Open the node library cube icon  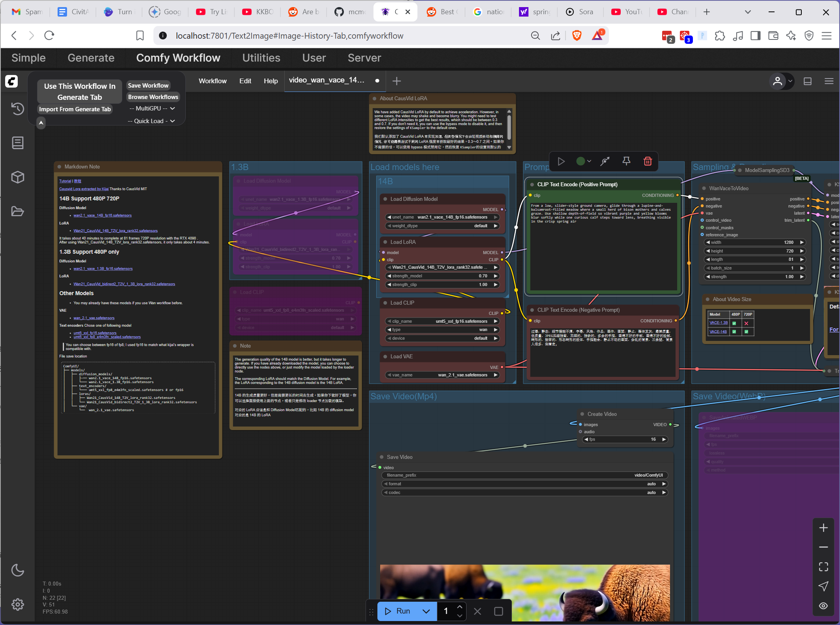tap(17, 177)
